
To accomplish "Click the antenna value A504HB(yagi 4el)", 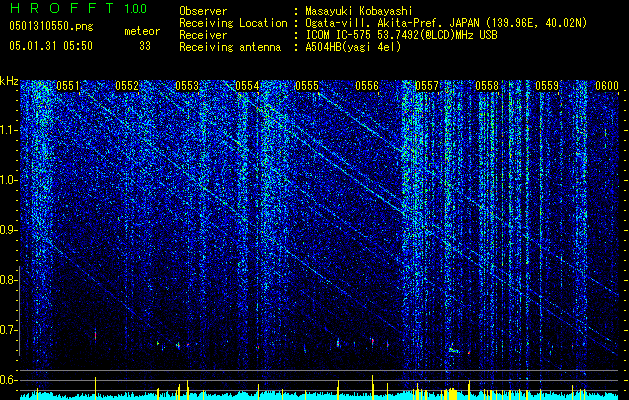I will [x=353, y=47].
